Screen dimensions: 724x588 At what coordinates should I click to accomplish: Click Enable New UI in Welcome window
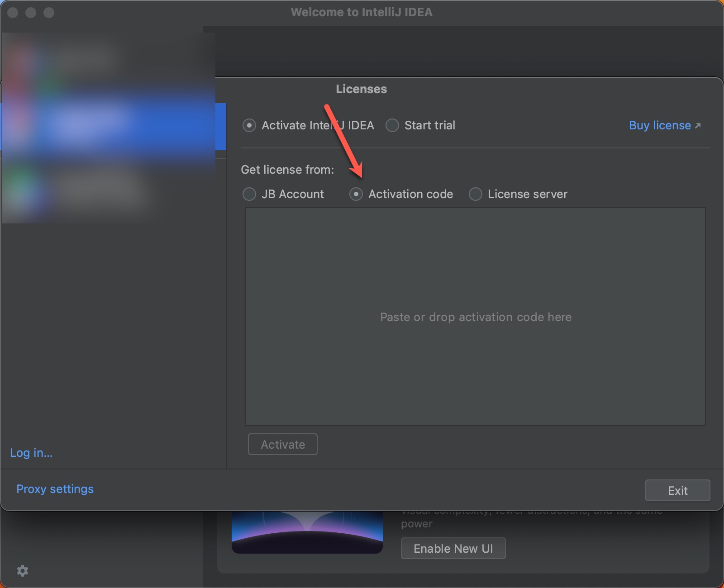pyautogui.click(x=453, y=548)
